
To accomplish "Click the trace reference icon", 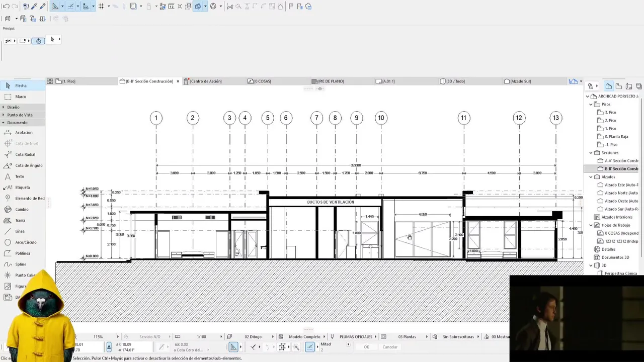I will pyautogui.click(x=133, y=7).
